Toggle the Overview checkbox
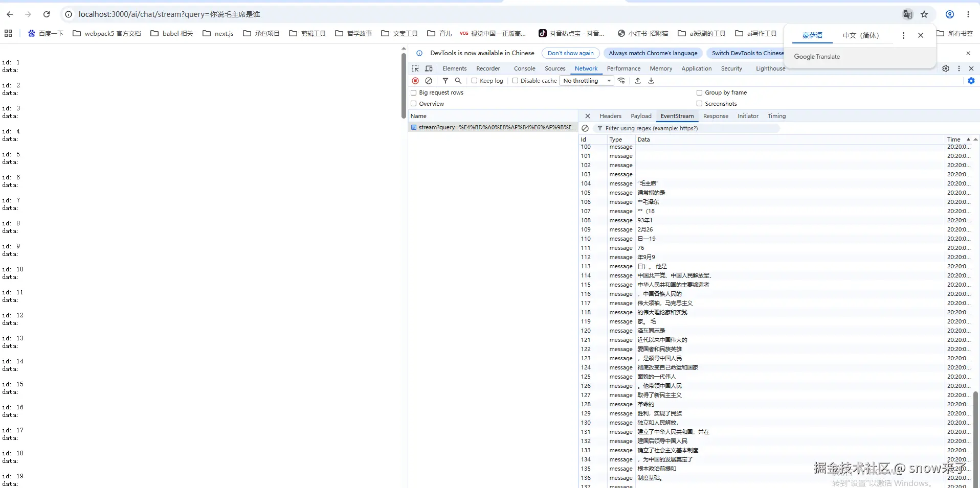Image resolution: width=980 pixels, height=488 pixels. click(414, 104)
